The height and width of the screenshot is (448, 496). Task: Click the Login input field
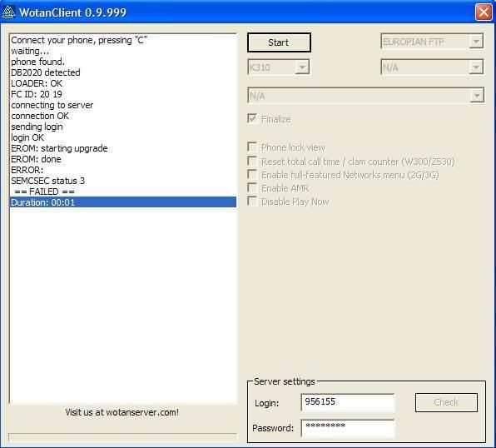click(x=348, y=402)
